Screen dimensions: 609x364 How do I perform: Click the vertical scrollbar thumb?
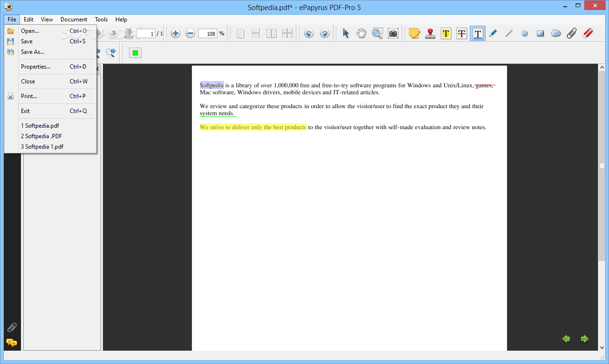click(602, 166)
